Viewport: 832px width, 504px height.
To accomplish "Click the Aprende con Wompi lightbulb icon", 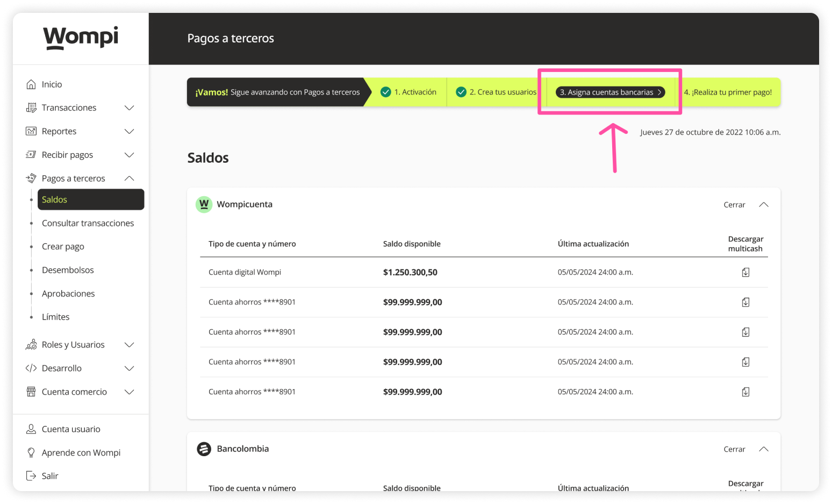I will point(31,452).
